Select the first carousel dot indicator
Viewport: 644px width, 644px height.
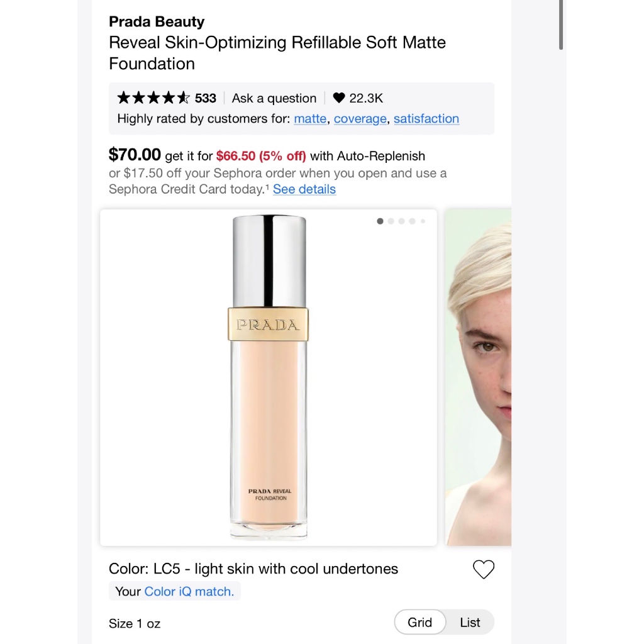[380, 221]
